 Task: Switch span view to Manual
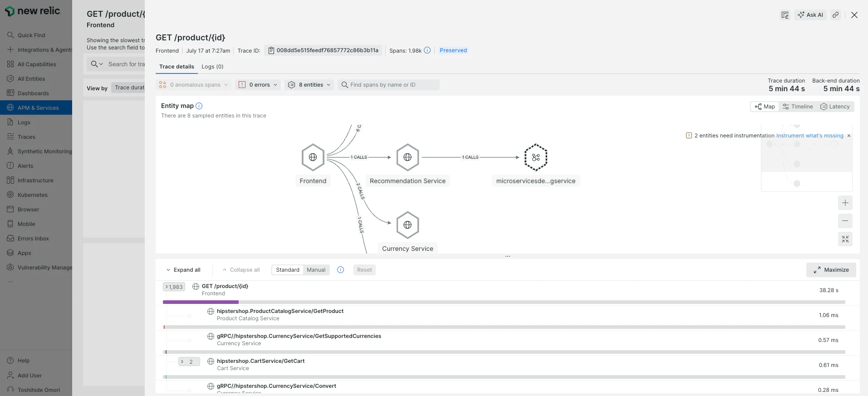316,270
